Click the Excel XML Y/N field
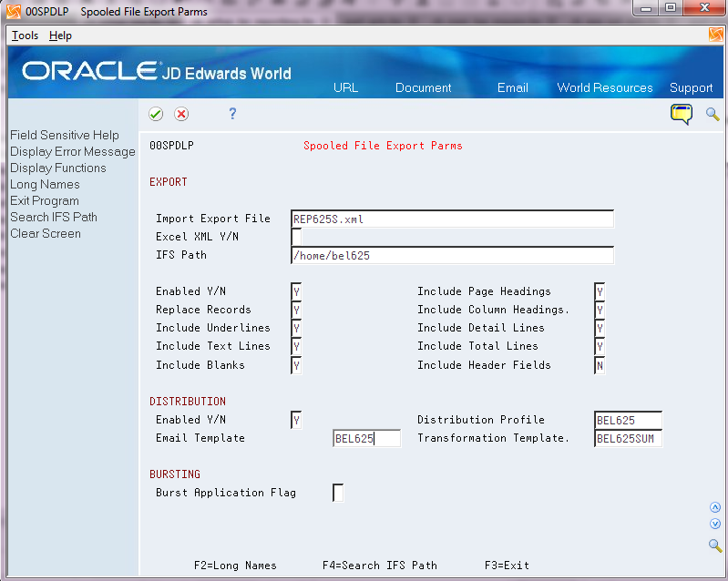 coord(296,237)
